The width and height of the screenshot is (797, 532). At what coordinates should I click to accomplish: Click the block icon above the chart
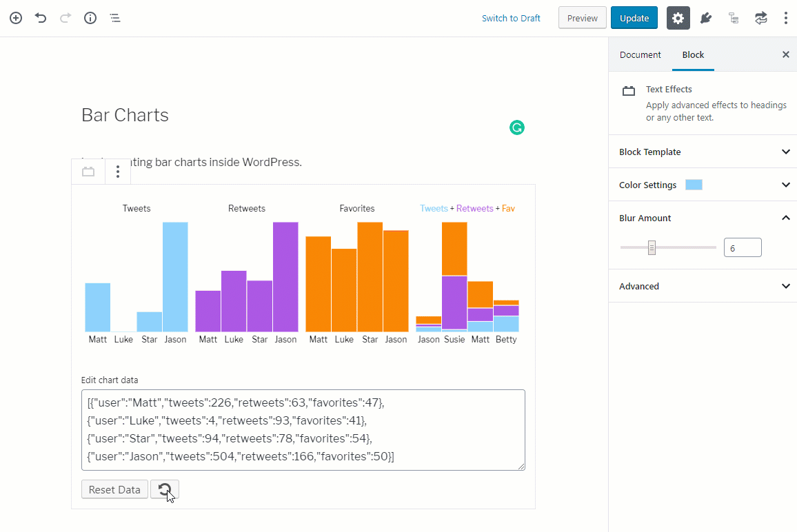[x=88, y=171]
